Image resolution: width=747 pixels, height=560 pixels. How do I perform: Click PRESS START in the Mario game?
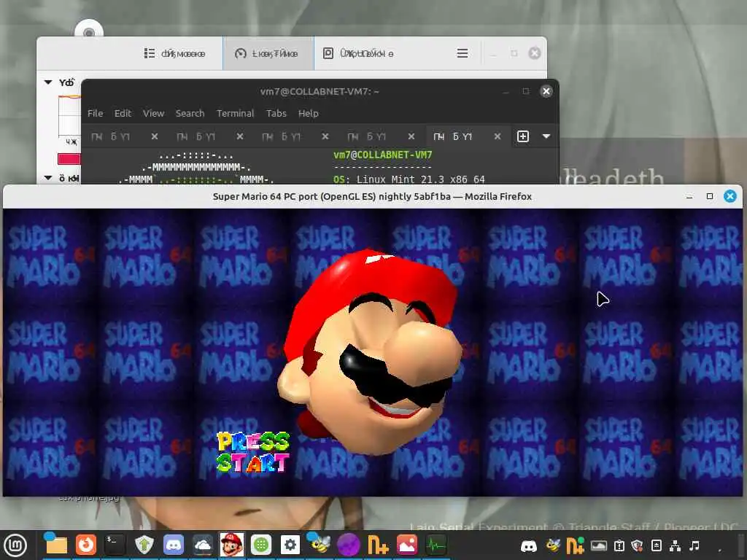[x=252, y=452]
